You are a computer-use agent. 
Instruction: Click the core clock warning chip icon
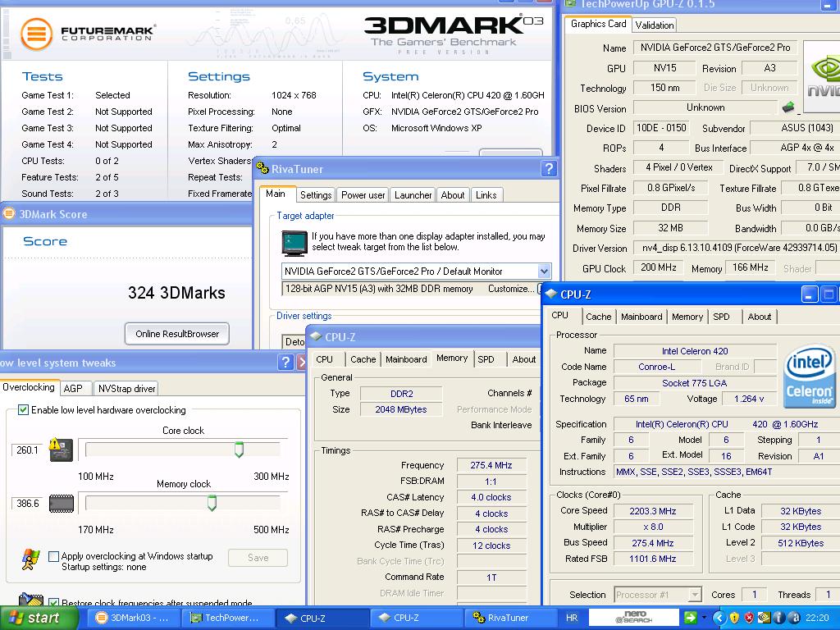tap(61, 450)
